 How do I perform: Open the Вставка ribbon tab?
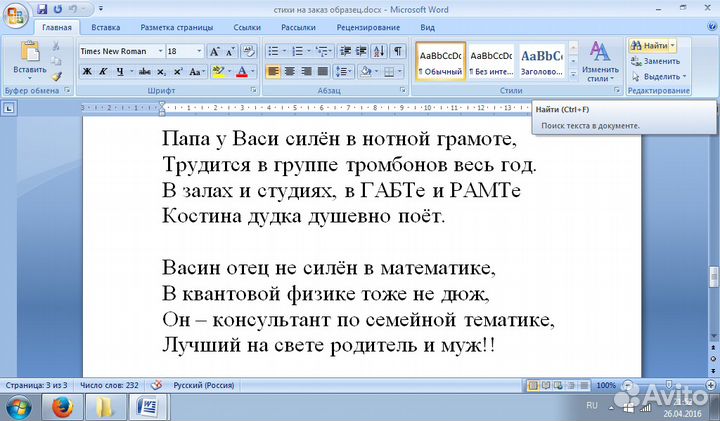coord(106,28)
